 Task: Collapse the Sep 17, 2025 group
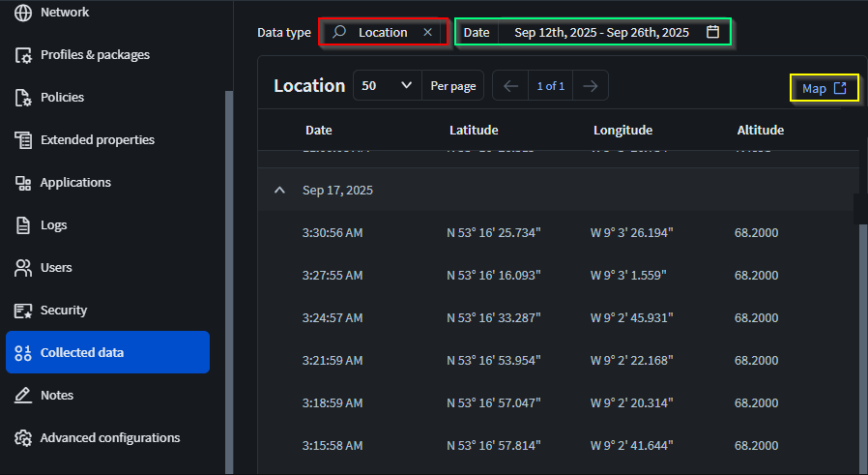[280, 191]
